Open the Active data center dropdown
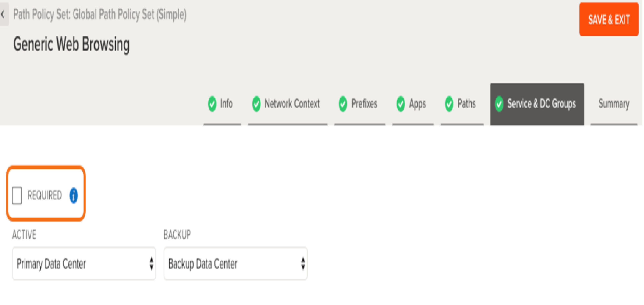This screenshot has width=644, height=305. (x=84, y=264)
